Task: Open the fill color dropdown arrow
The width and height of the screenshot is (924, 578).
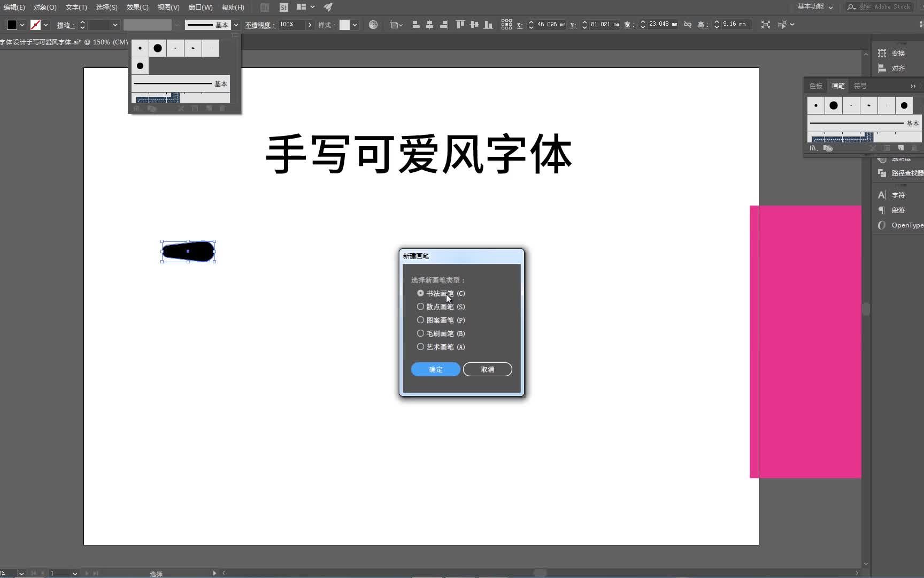Action: tap(22, 25)
